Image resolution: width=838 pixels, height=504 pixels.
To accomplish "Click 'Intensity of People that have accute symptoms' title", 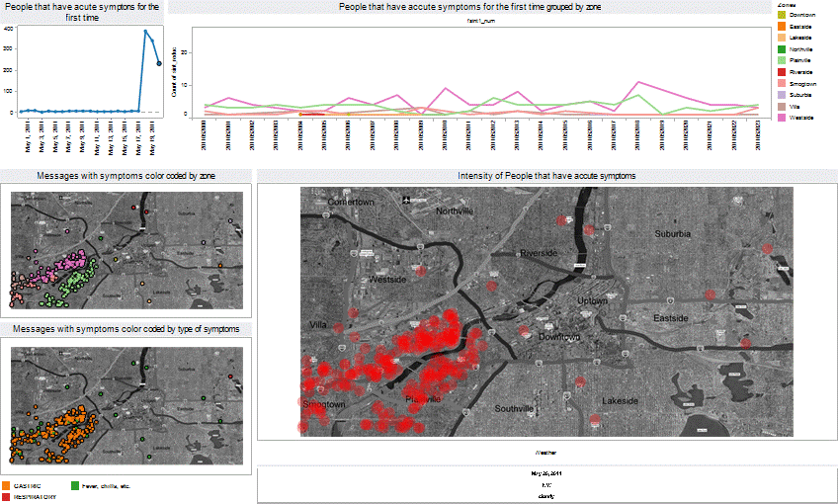I will click(546, 176).
